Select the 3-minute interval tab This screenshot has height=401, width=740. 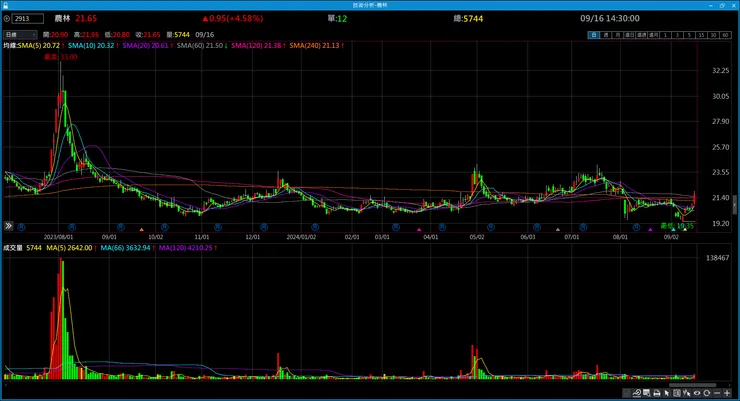[x=678, y=35]
